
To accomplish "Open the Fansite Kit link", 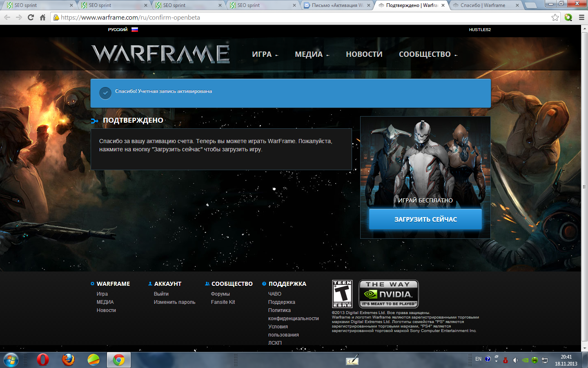I will pos(223,302).
